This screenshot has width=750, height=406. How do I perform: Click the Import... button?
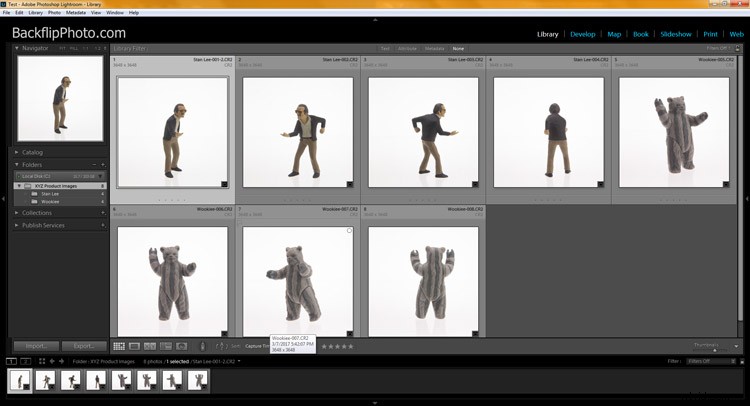(36, 346)
